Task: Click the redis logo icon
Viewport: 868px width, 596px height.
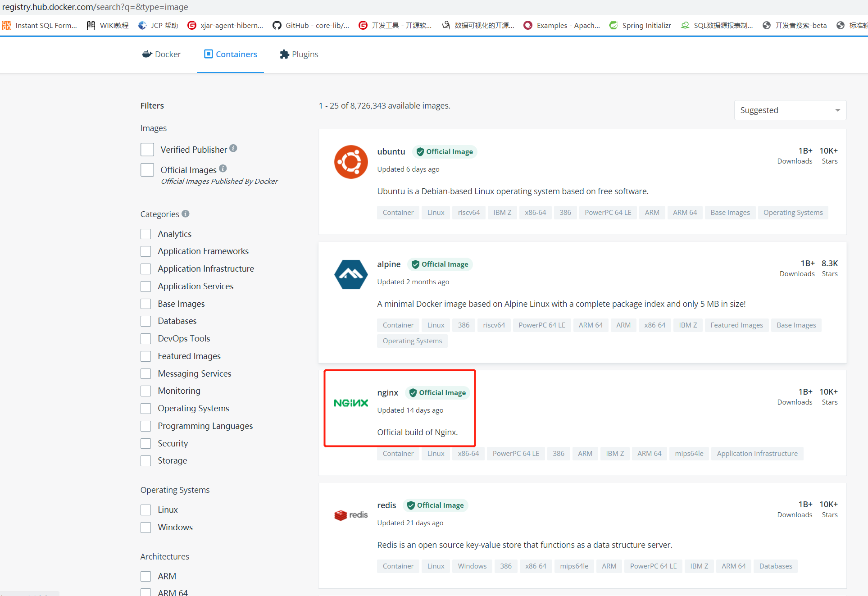Action: [x=351, y=515]
